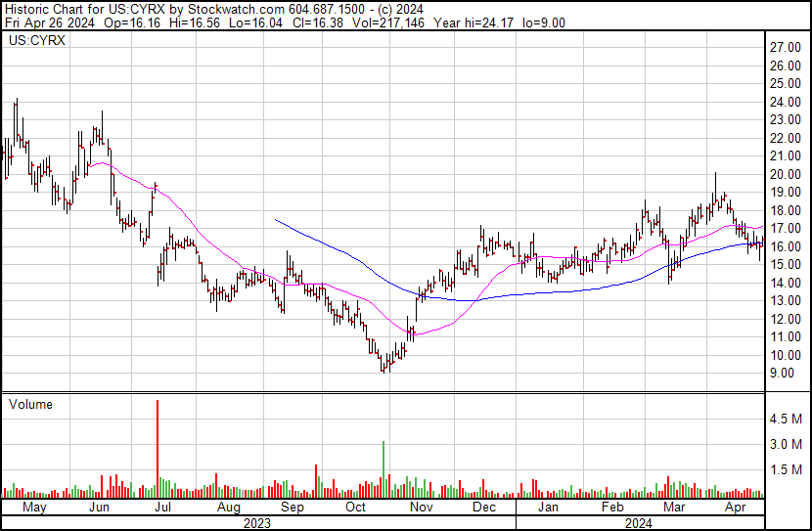This screenshot has height=531, width=812.
Task: Click the Year hi=24.17 value in the header
Action: (474, 22)
